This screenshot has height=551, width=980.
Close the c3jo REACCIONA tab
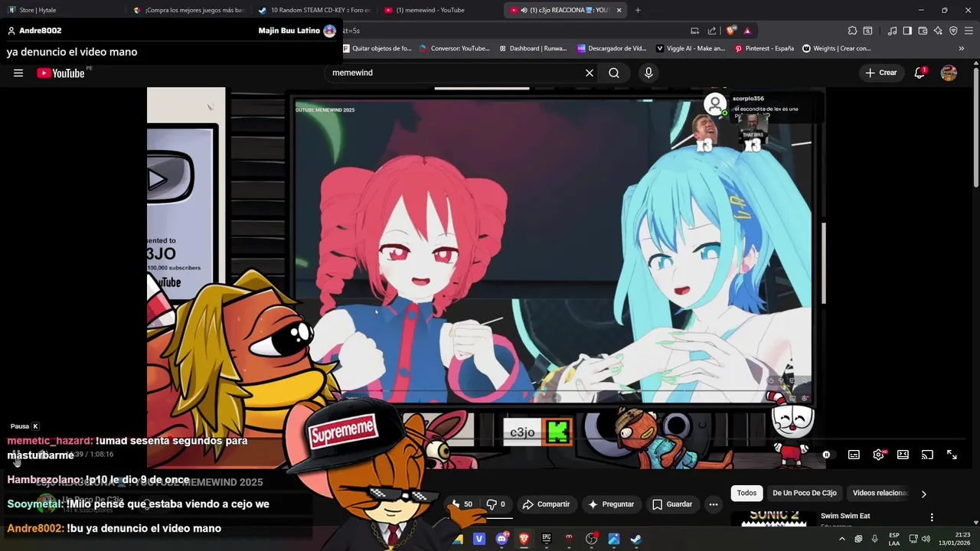(619, 10)
